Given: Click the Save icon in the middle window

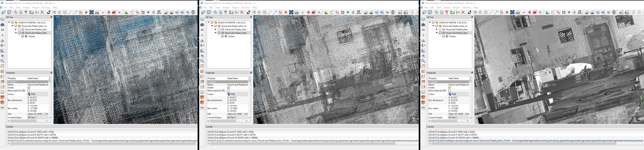Looking at the screenshot, I should point(209,12).
